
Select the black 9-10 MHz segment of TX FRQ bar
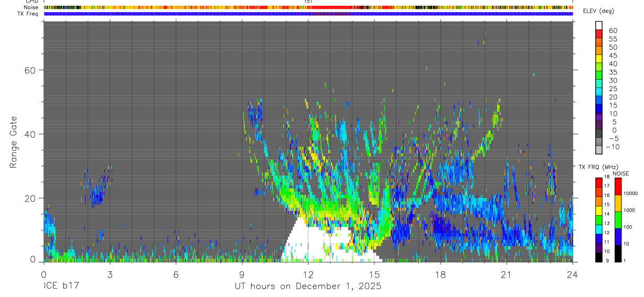(x=599, y=257)
